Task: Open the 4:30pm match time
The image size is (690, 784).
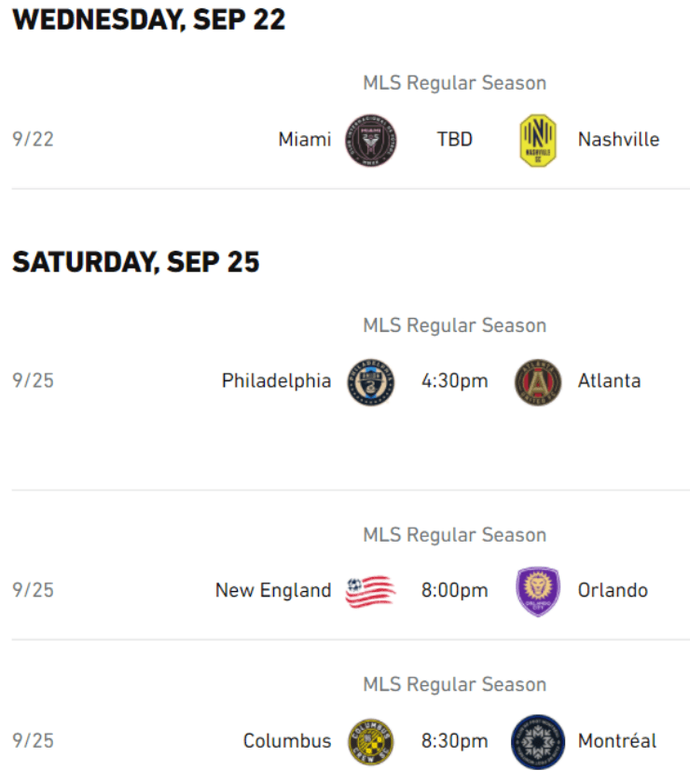Action: 454,381
